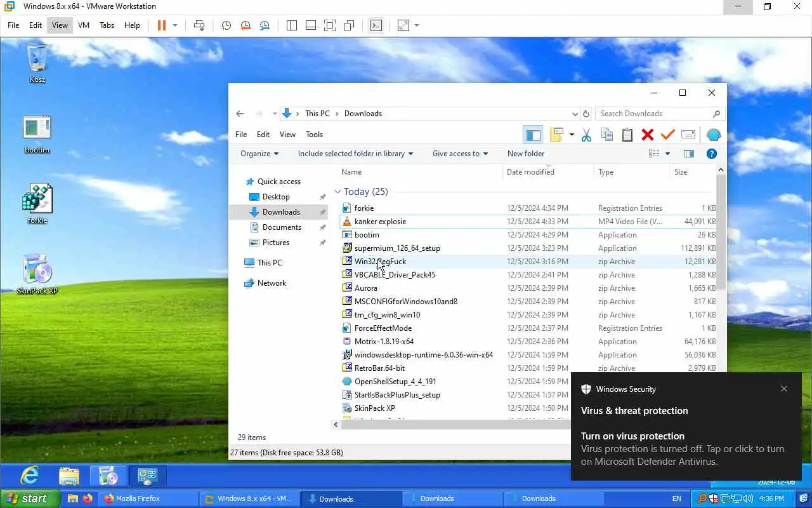
Task: Open the view options dropdown arrow
Action: pos(667,154)
